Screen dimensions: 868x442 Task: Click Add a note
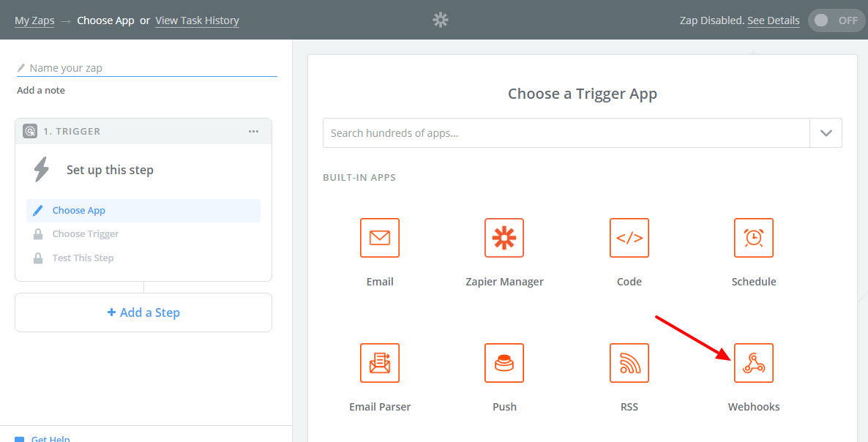(41, 90)
